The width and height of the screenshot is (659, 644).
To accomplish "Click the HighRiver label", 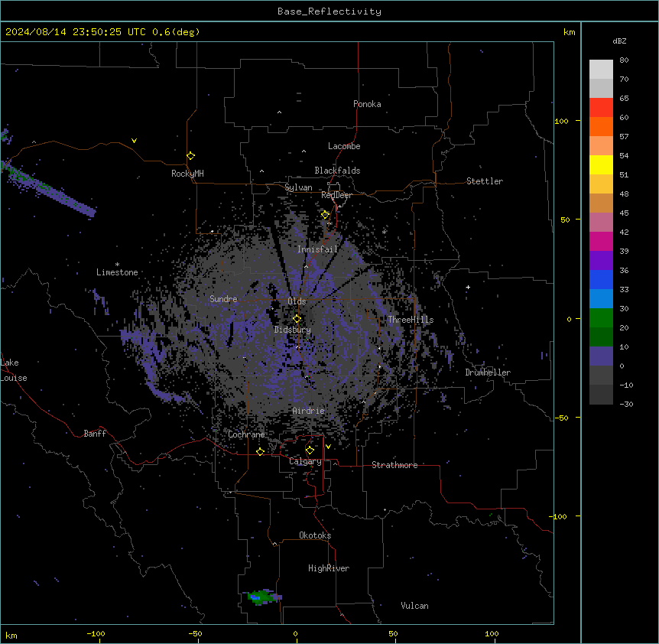I will [x=329, y=568].
